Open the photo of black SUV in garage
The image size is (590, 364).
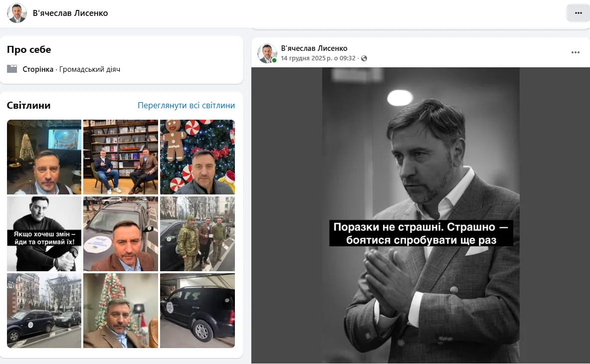pos(197,310)
